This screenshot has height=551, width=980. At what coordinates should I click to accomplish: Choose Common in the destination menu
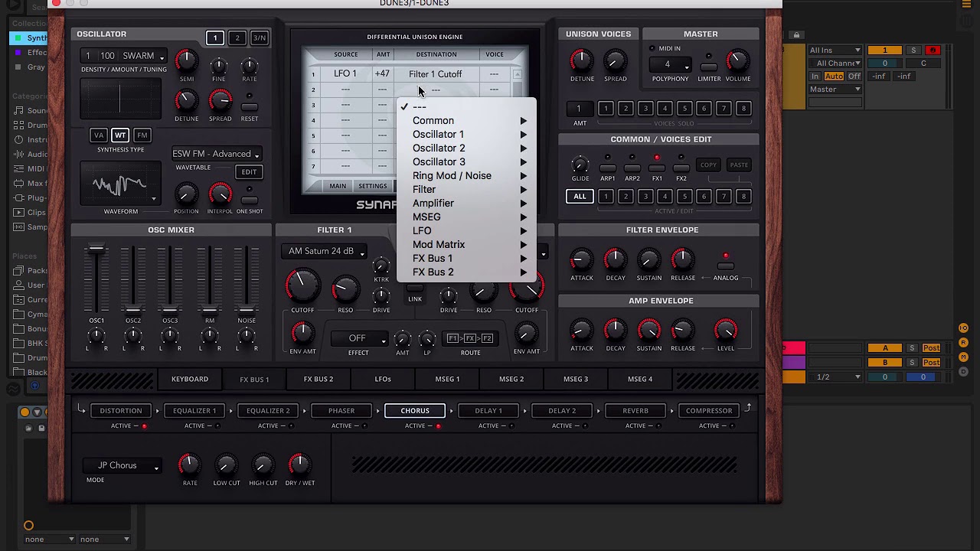coord(466,121)
